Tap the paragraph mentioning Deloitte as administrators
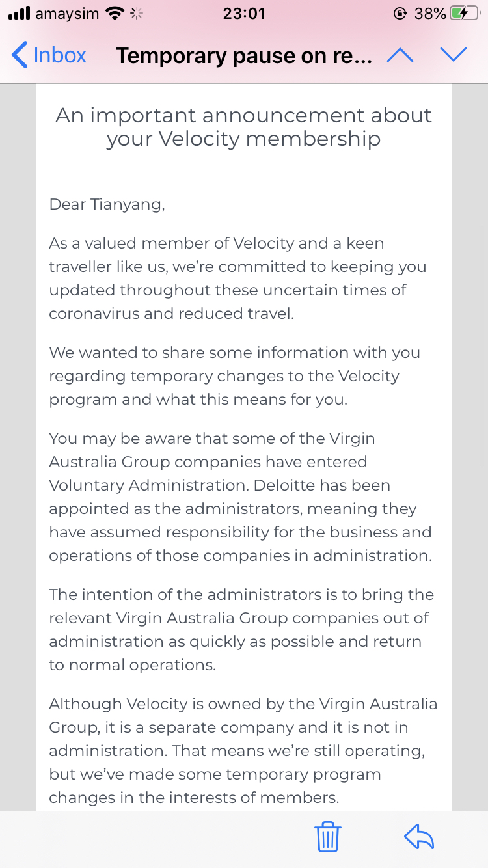The image size is (488, 868). pos(241,497)
